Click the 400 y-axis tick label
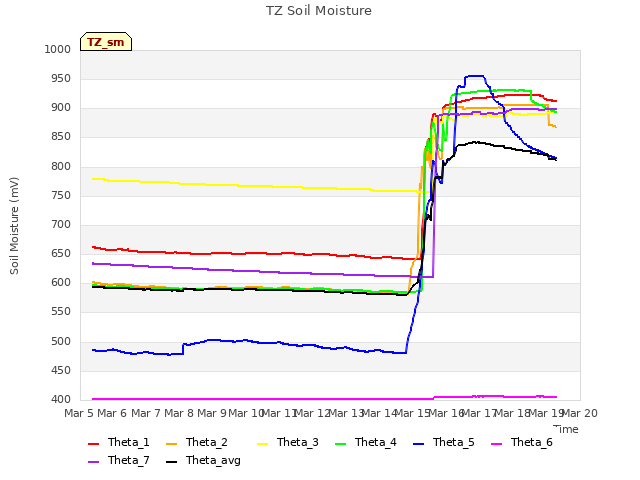640x480 pixels. pos(61,399)
